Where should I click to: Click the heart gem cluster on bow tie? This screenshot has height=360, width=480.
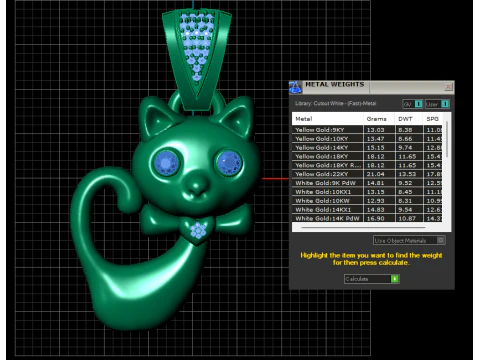[x=198, y=231]
